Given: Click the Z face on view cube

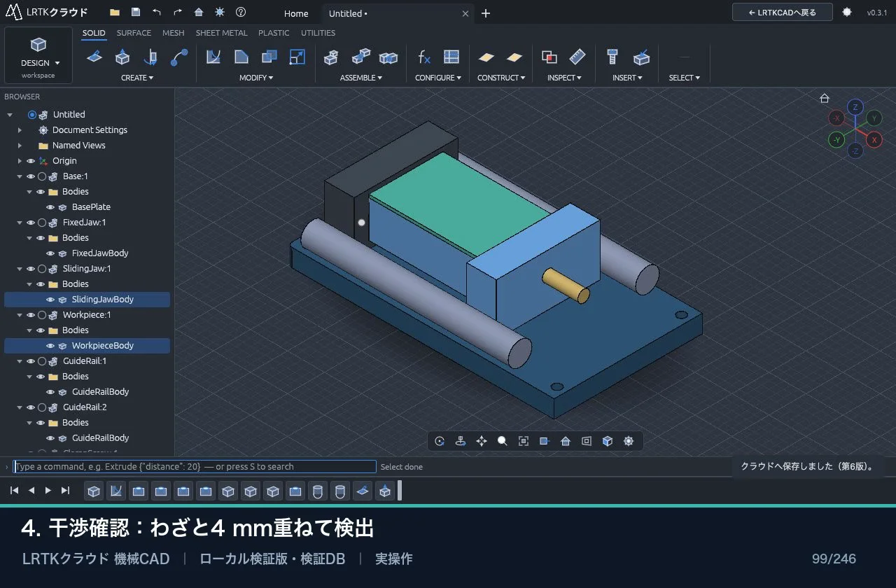Looking at the screenshot, I should 855,107.
